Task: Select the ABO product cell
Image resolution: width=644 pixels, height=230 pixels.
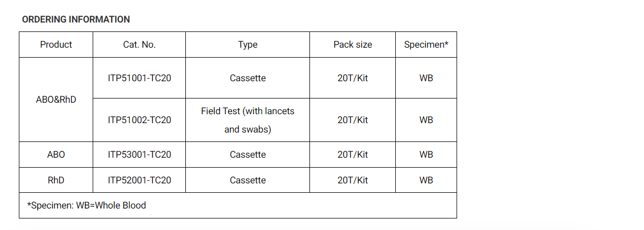Action: [56, 155]
